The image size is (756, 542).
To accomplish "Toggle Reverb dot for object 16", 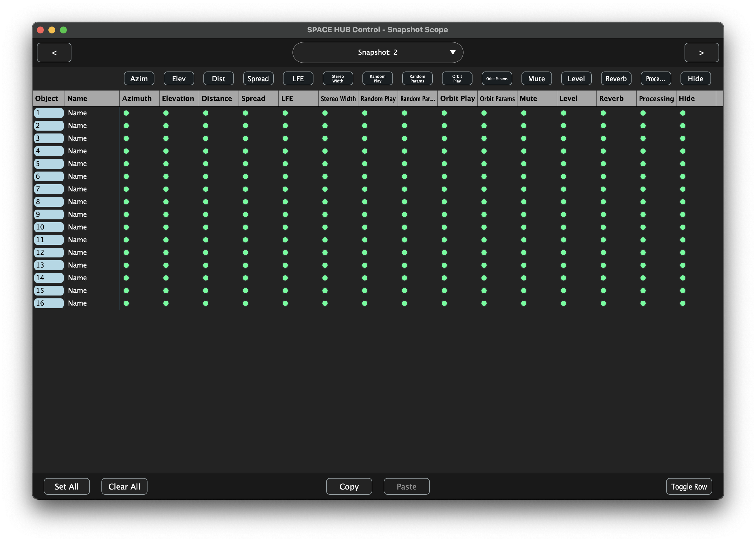I will click(x=603, y=303).
